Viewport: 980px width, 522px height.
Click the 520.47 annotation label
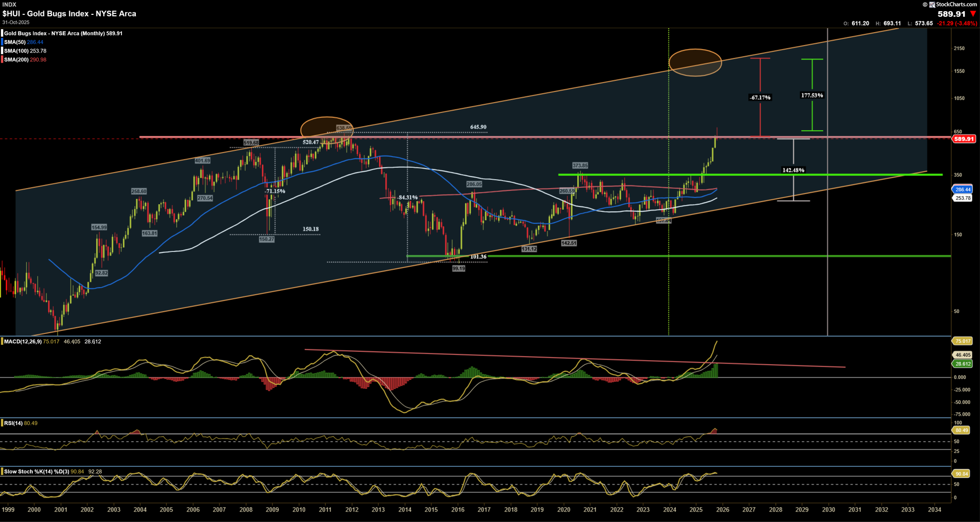(x=310, y=143)
